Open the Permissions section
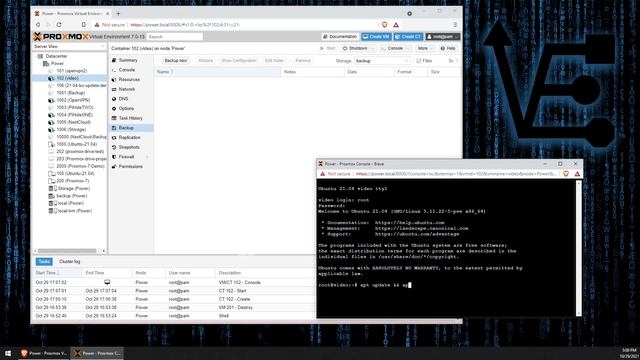Viewport: 640px width, 360px height. [x=131, y=167]
